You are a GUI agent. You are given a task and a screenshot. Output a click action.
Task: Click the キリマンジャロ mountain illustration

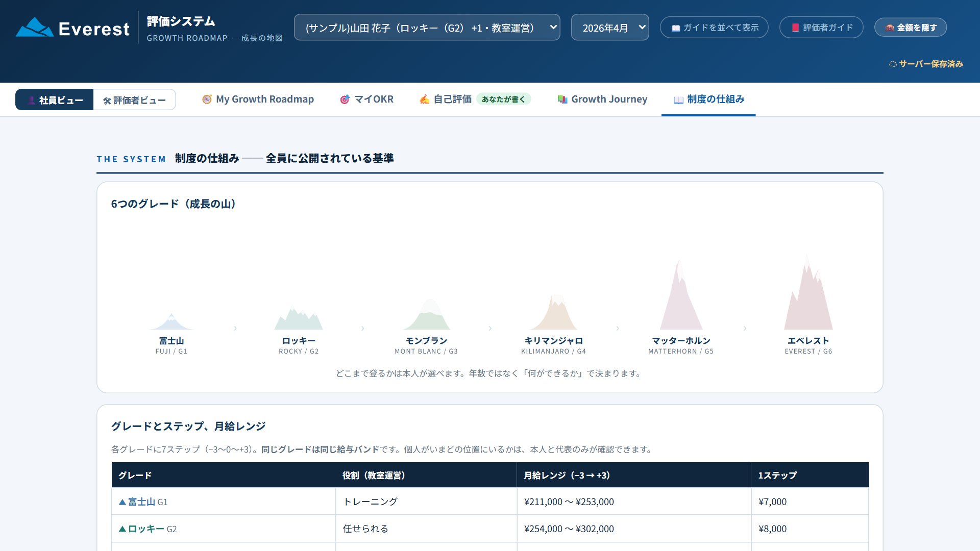554,312
